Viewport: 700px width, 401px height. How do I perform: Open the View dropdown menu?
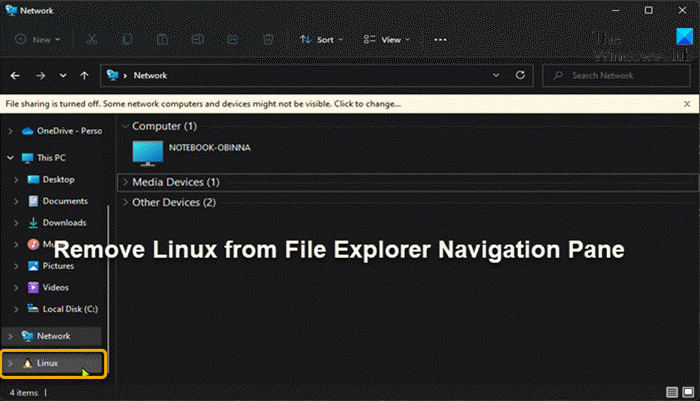pyautogui.click(x=386, y=39)
